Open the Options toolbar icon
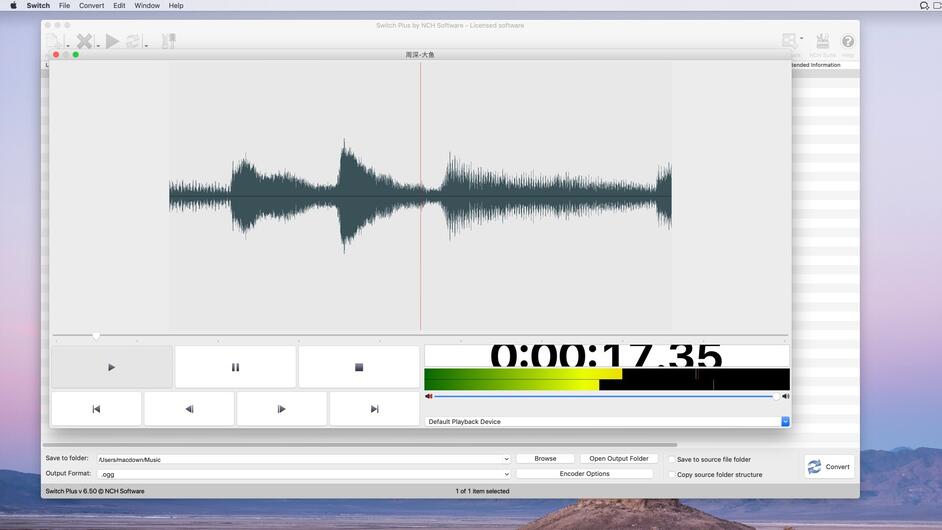The image size is (942, 530). coord(169,41)
